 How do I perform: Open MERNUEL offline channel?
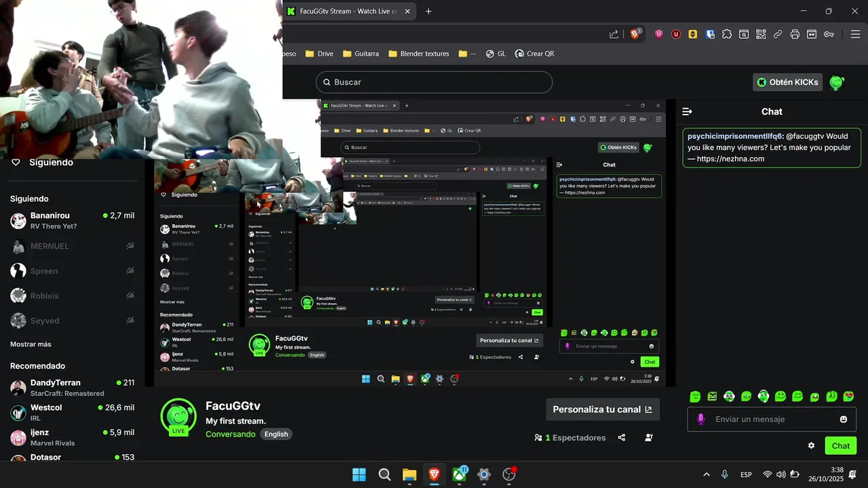point(72,246)
